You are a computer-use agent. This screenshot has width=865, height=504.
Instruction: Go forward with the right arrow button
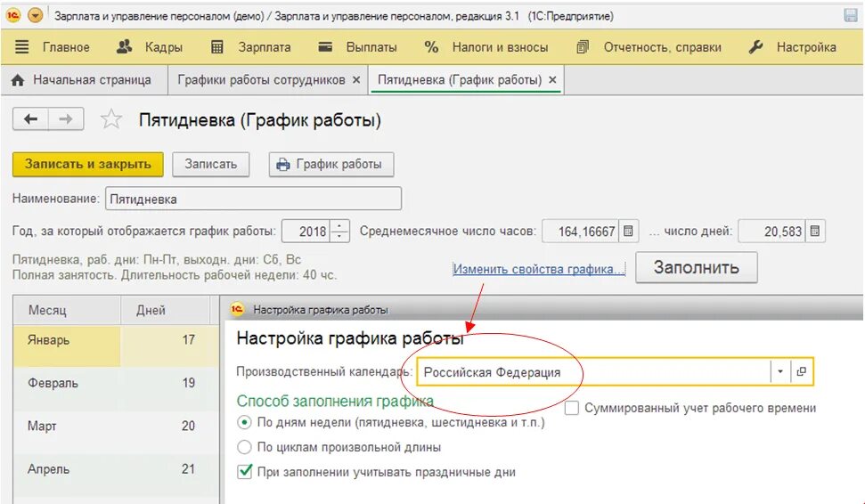click(x=66, y=119)
